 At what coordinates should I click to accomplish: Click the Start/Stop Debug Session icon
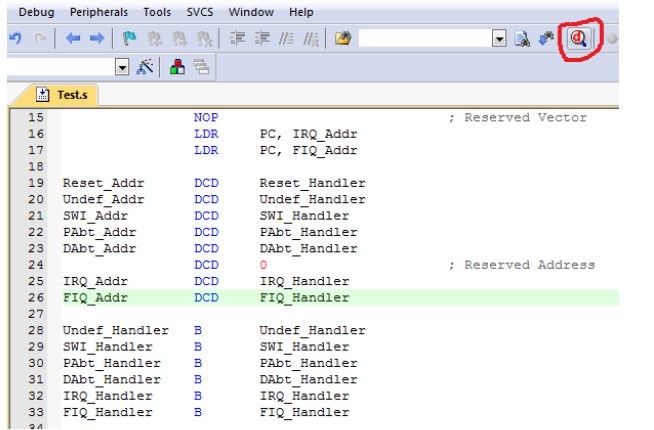pyautogui.click(x=577, y=40)
